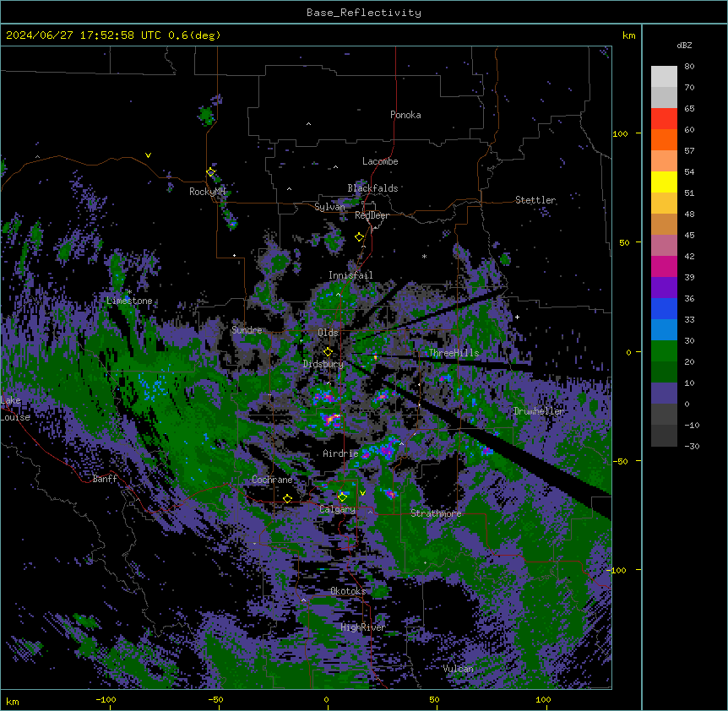Click the Vulcan city label
This screenshot has height=711, width=728.
click(459, 669)
